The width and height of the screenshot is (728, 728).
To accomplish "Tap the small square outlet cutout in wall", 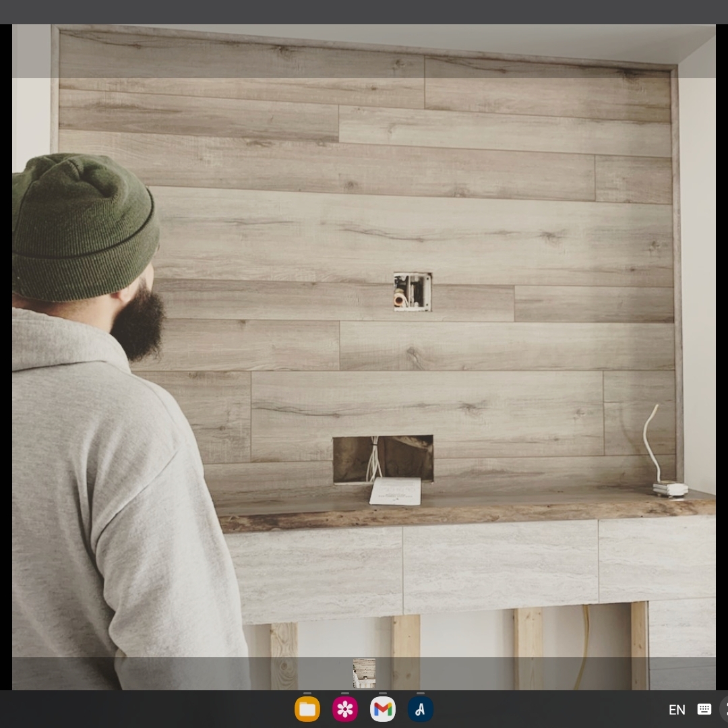I will click(412, 292).
